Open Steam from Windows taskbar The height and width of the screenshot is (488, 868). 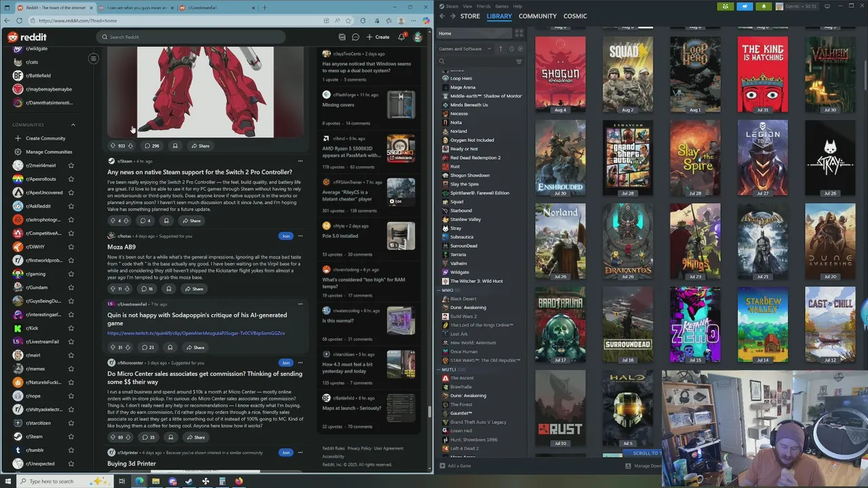[189, 481]
